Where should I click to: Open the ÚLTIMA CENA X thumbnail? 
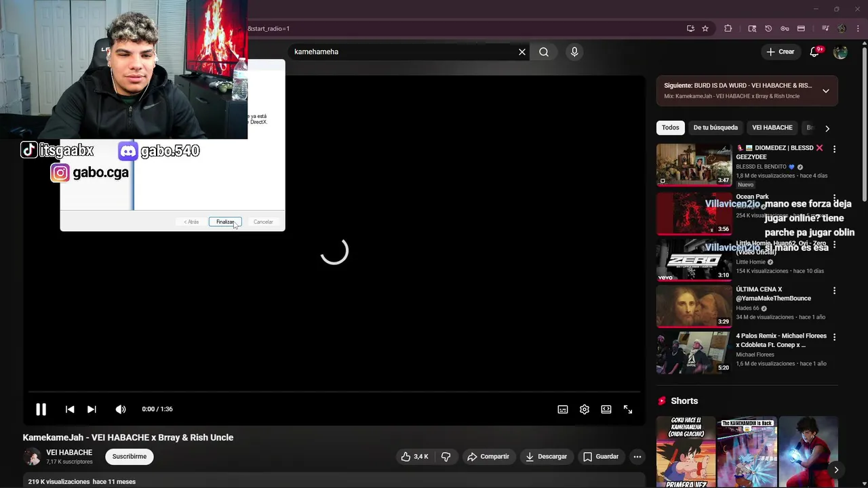694,306
